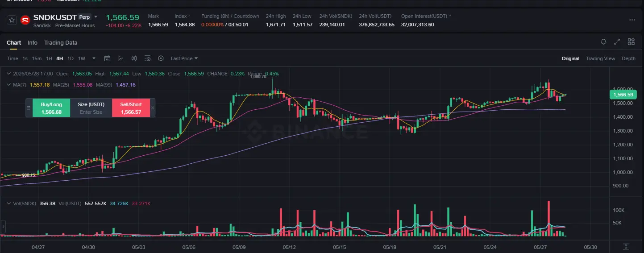The height and width of the screenshot is (253, 644).
Task: Open the Last Price dropdown
Action: tap(184, 58)
